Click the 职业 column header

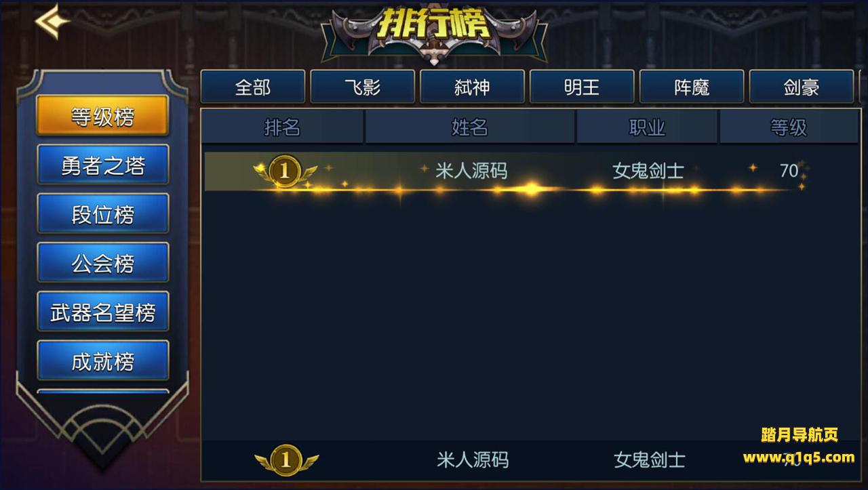(647, 127)
